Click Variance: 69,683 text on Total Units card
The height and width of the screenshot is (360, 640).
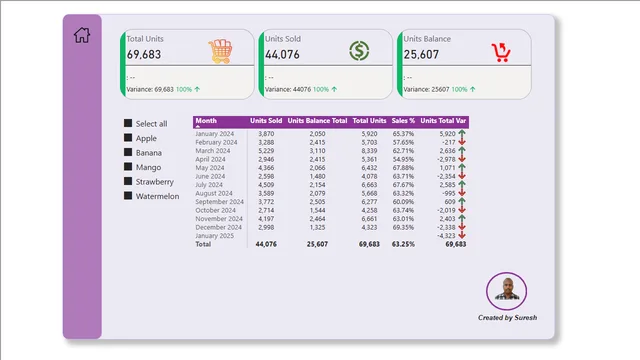150,89
